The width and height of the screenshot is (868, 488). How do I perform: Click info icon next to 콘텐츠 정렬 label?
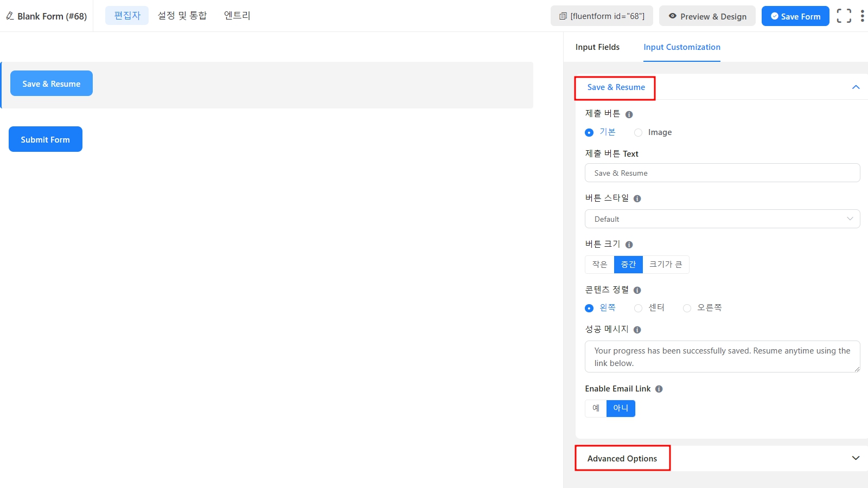coord(637,290)
